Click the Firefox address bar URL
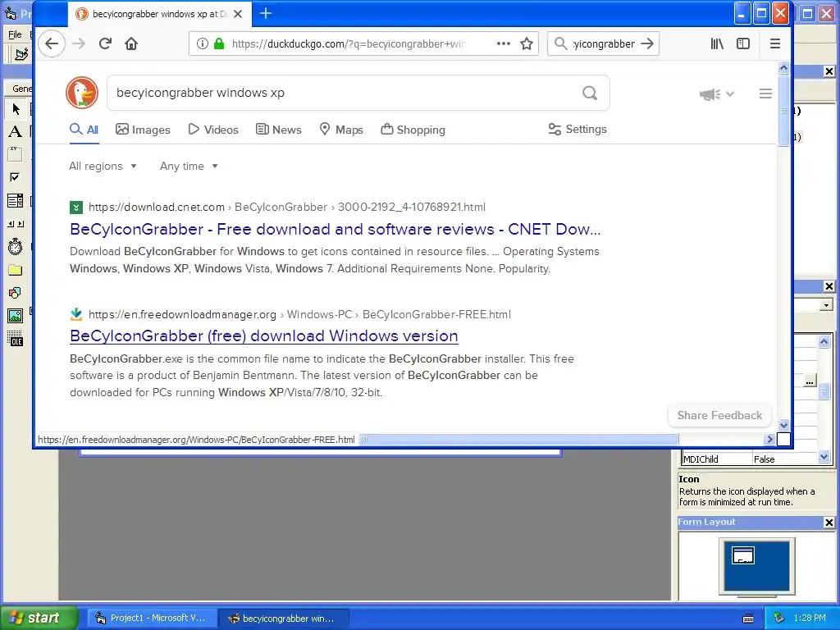840x630 pixels. [348, 44]
